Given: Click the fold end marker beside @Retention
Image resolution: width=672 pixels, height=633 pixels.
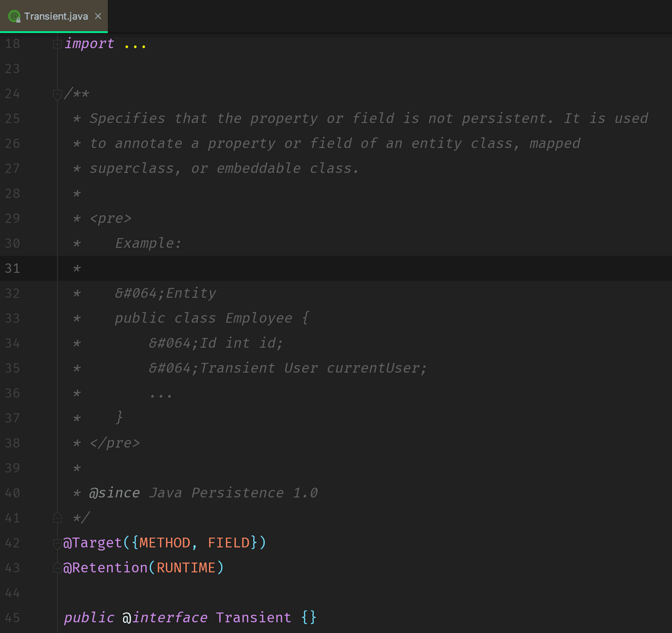Looking at the screenshot, I should [x=57, y=568].
